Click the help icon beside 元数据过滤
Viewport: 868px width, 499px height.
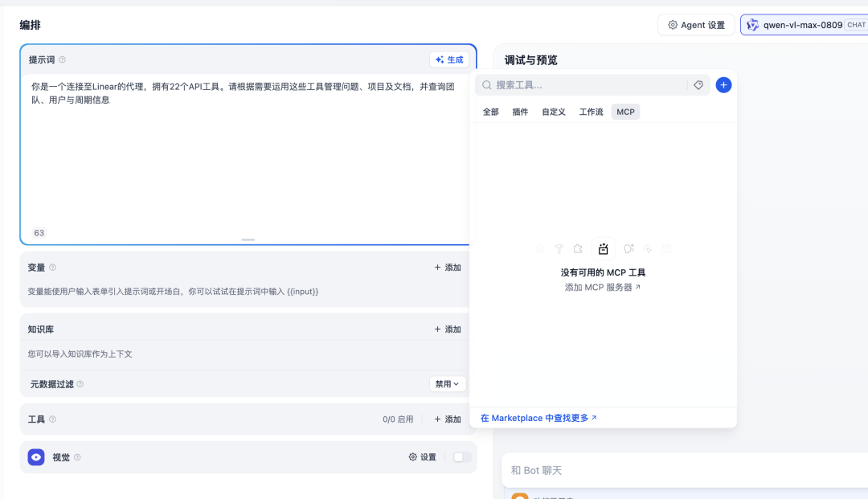coord(80,384)
